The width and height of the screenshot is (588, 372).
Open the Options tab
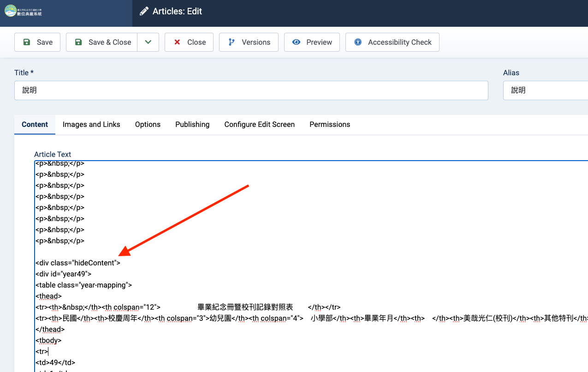(148, 125)
